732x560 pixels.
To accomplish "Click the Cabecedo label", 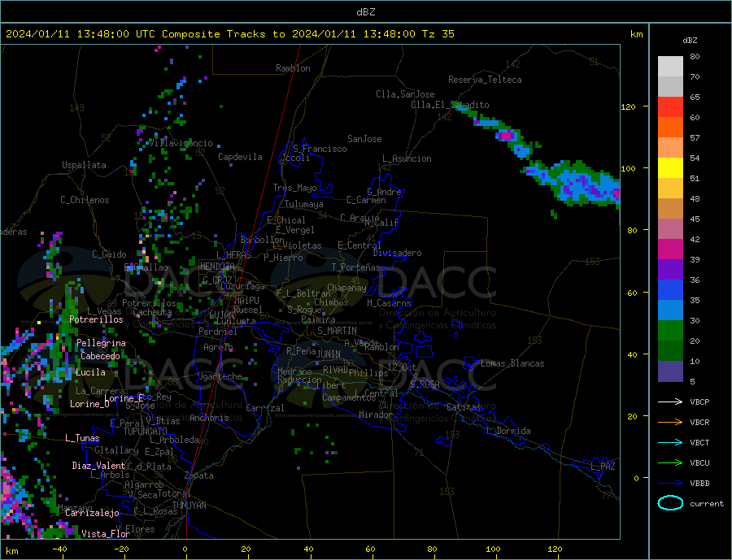I will tap(100, 356).
